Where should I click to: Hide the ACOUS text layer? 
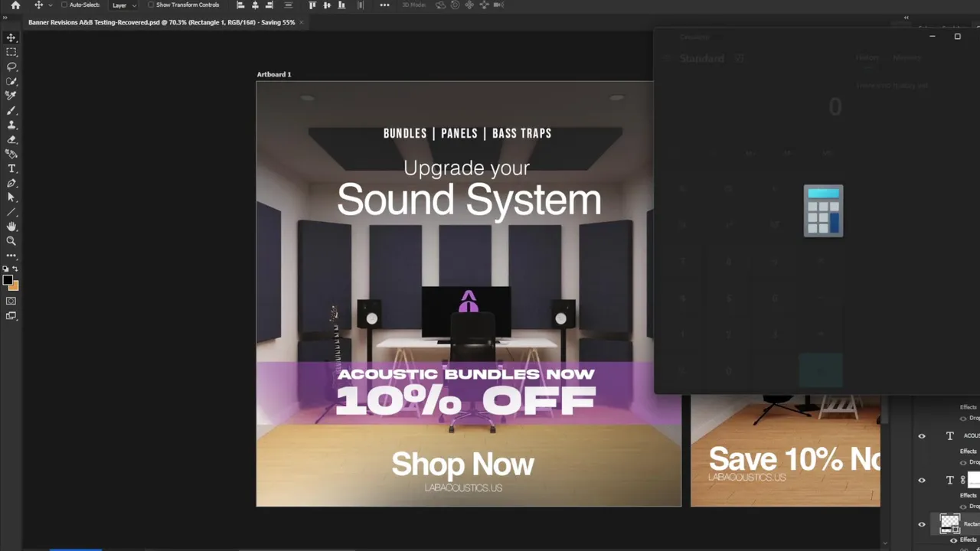tap(922, 435)
